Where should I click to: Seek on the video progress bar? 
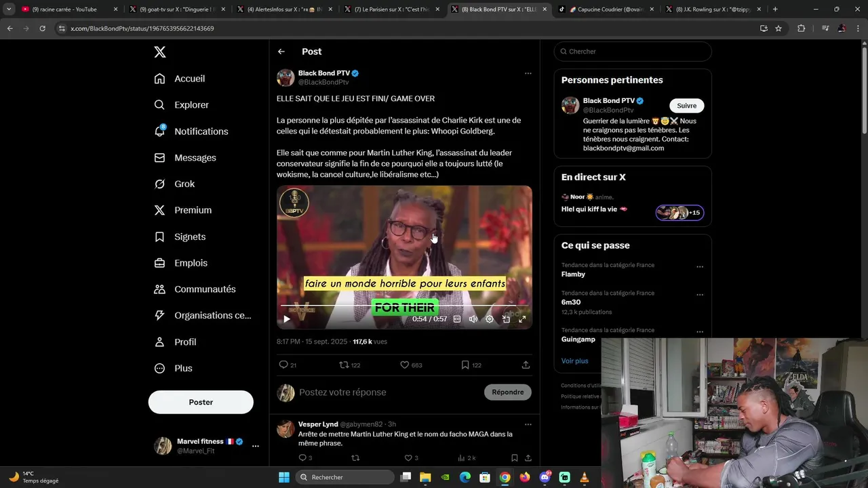404,306
